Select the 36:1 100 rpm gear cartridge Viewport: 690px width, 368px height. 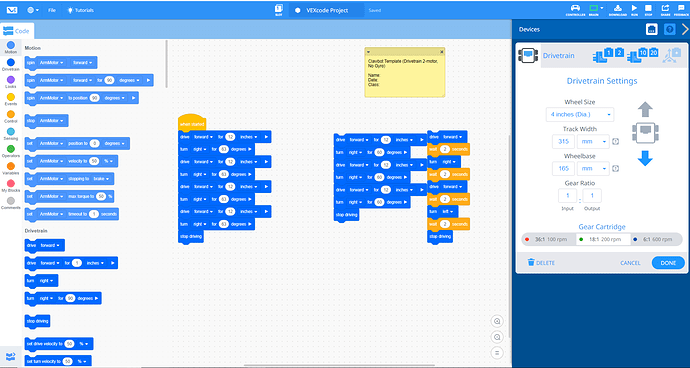(549, 239)
